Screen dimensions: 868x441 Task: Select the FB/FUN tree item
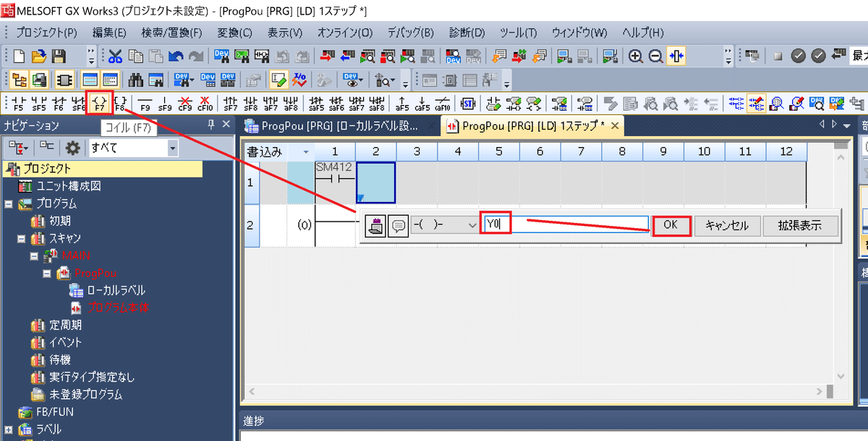coord(55,412)
